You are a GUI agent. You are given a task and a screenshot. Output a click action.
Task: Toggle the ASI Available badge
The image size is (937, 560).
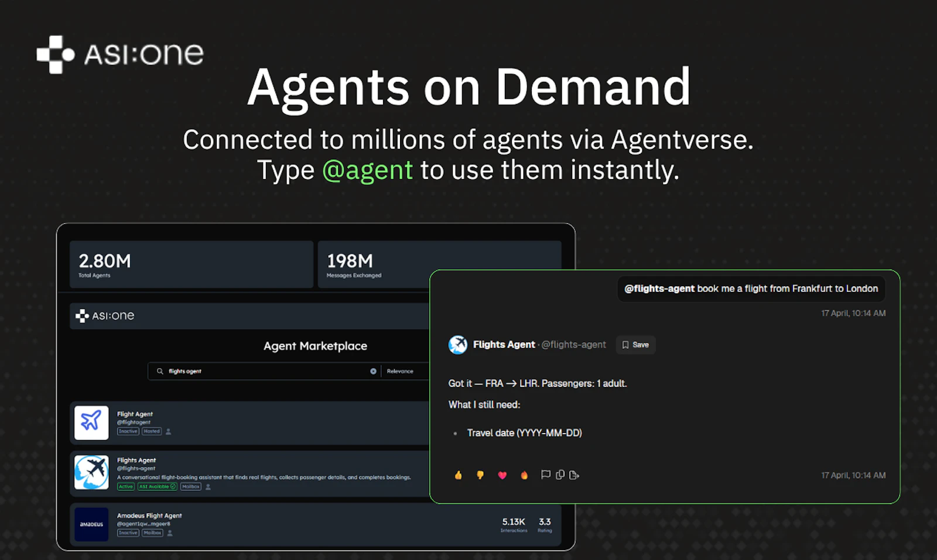click(157, 486)
